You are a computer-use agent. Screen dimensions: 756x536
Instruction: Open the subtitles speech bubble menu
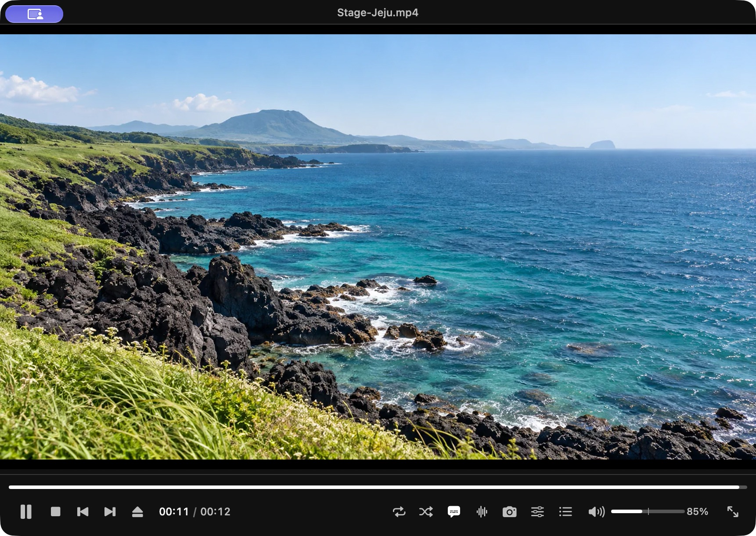454,512
